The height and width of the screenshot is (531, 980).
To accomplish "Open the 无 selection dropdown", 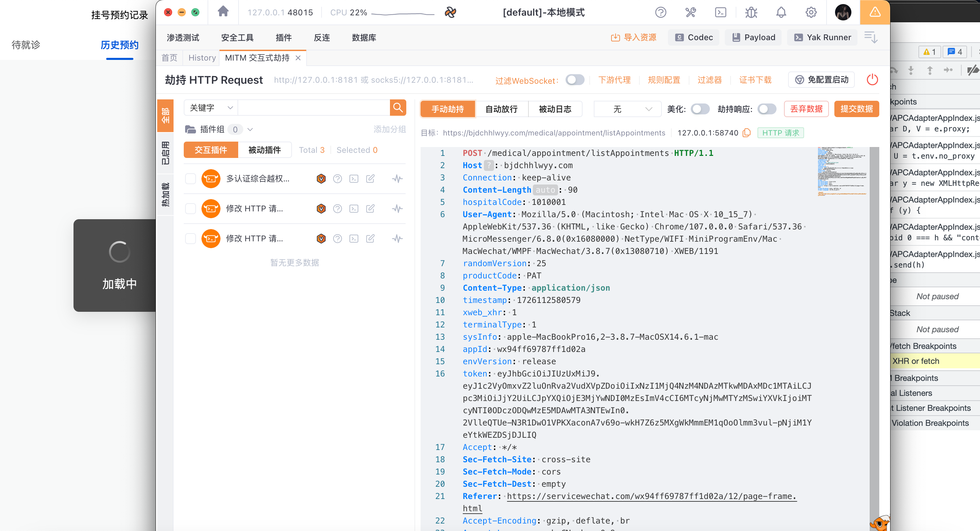I will click(x=627, y=109).
